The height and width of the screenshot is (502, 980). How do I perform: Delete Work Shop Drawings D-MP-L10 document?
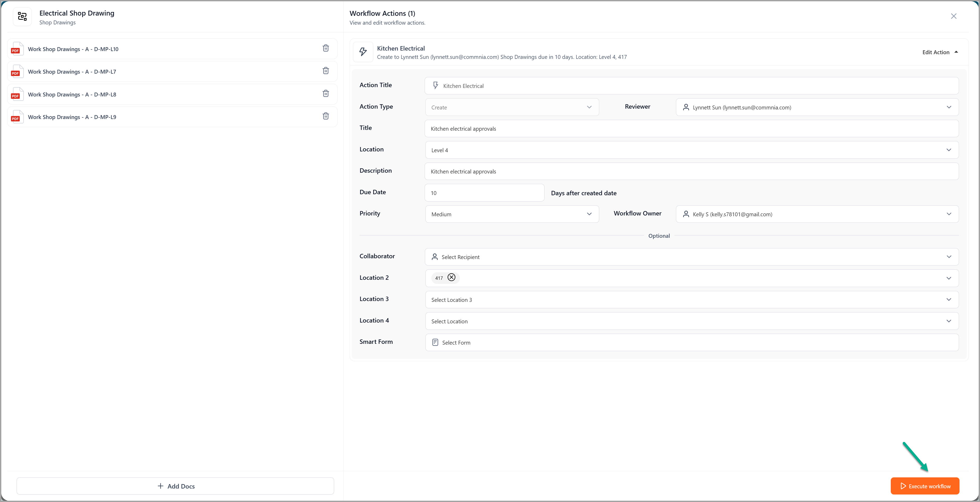click(326, 48)
